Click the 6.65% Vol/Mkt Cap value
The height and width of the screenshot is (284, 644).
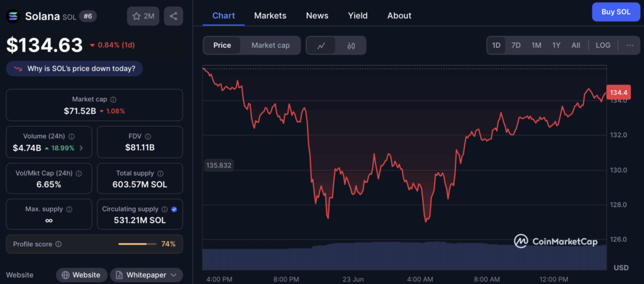coord(49,185)
